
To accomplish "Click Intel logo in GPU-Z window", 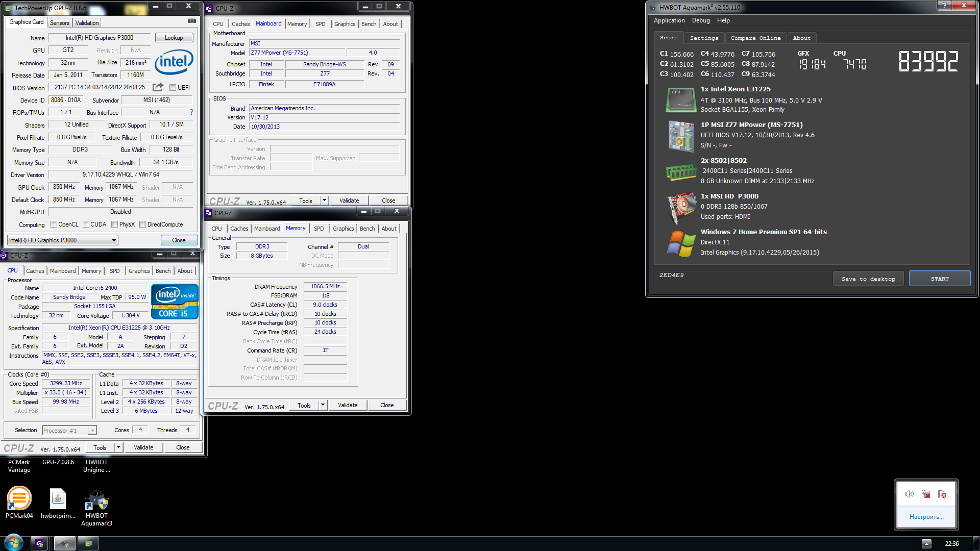I will click(x=174, y=62).
